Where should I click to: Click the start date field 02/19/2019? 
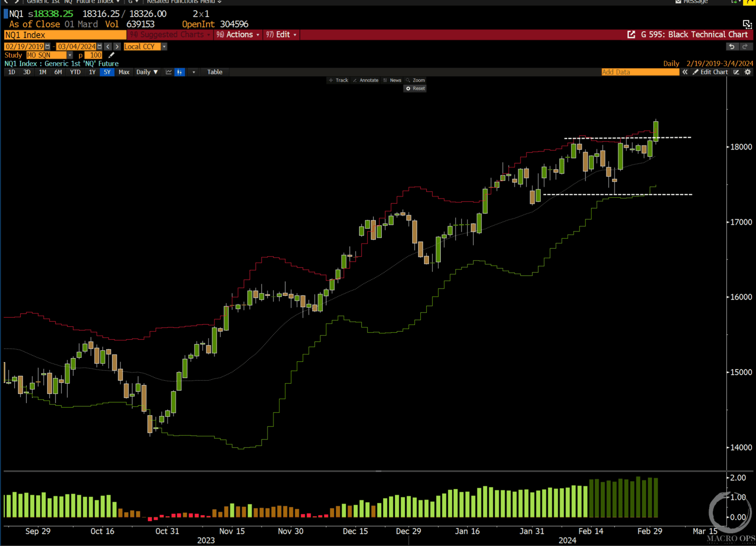point(24,46)
